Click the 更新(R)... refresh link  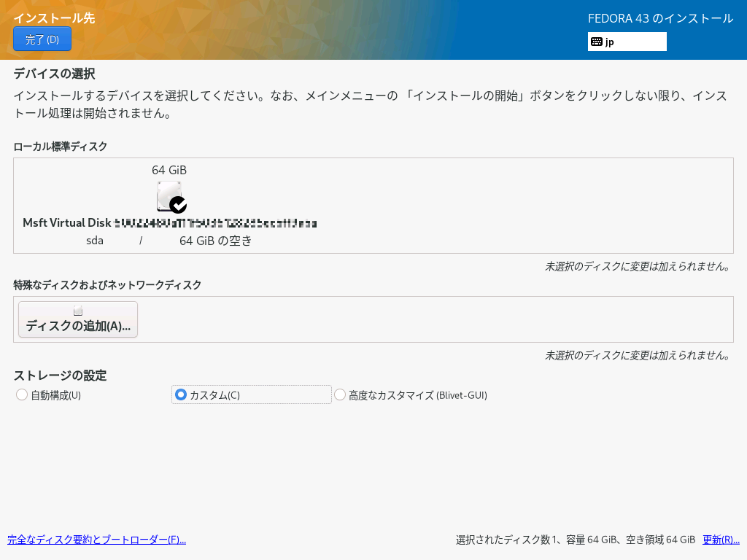tap(721, 540)
